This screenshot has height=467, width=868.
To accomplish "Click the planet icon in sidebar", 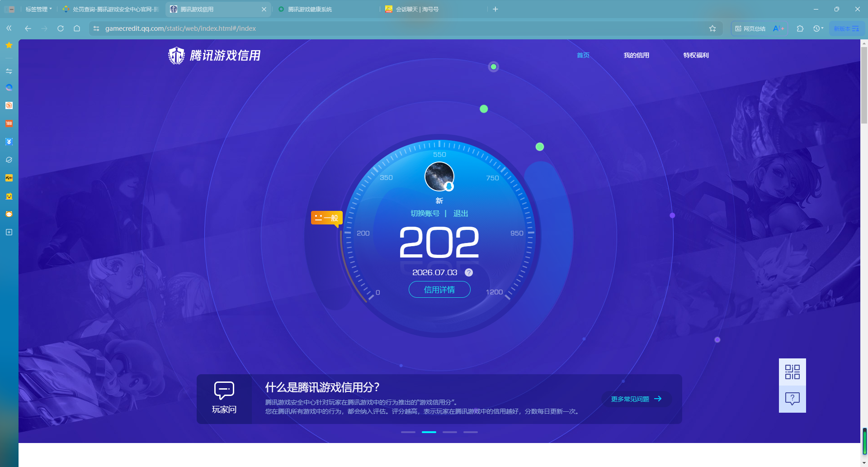I will click(9, 160).
